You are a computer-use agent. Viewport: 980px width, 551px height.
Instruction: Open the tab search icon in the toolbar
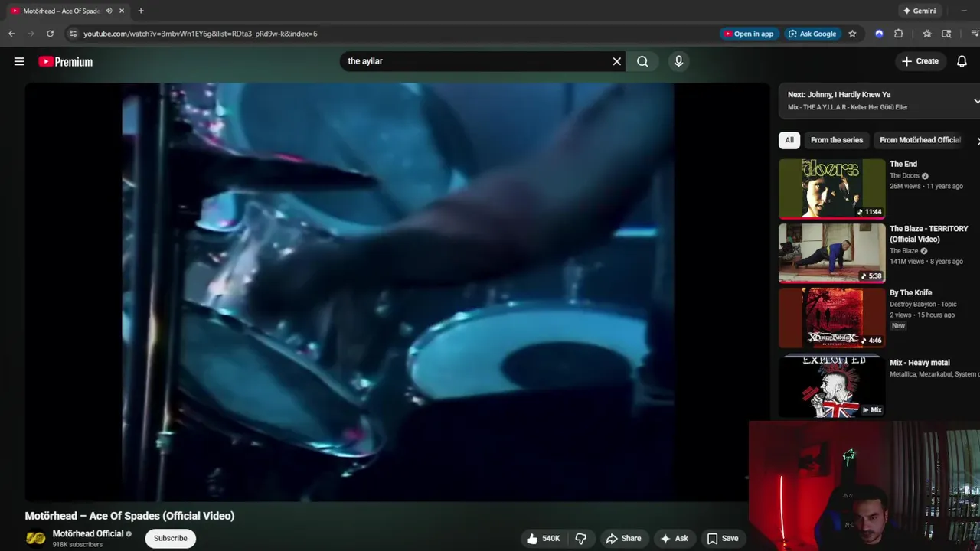coord(946,34)
